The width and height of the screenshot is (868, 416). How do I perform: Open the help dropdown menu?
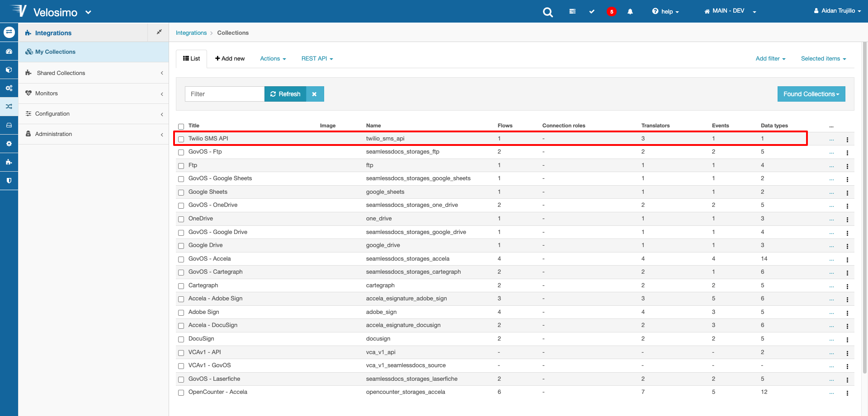665,11
